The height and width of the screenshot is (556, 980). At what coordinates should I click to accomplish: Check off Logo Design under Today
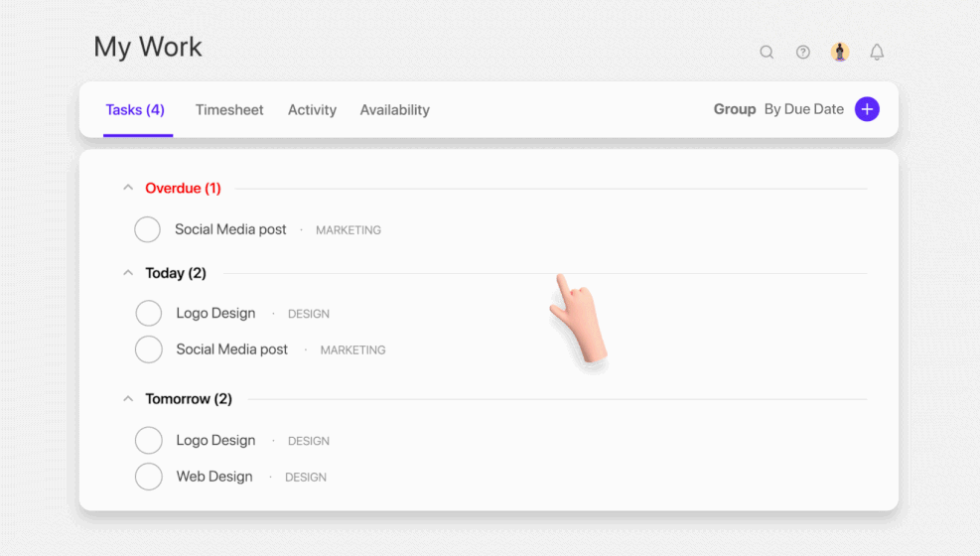click(149, 313)
